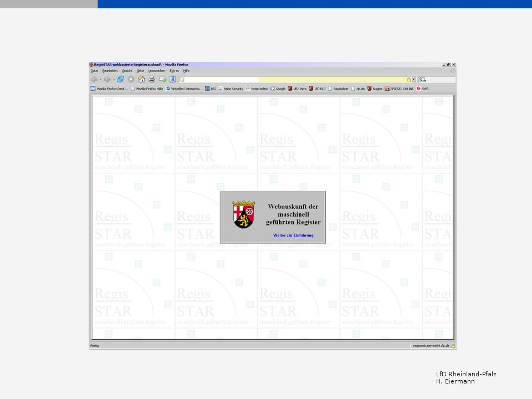The width and height of the screenshot is (532, 399).
Task: Open the LfD RLP bookmark
Action: (x=317, y=89)
